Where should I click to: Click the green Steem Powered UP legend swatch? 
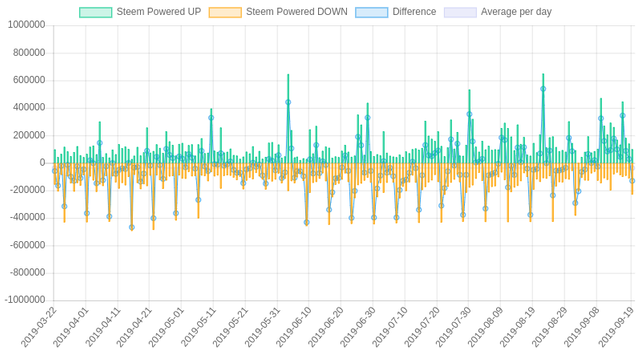(x=96, y=12)
